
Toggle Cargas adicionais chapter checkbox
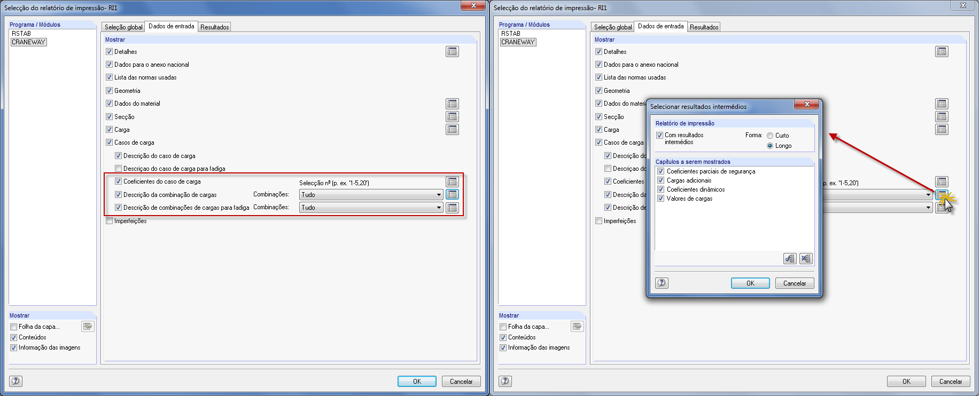click(661, 180)
